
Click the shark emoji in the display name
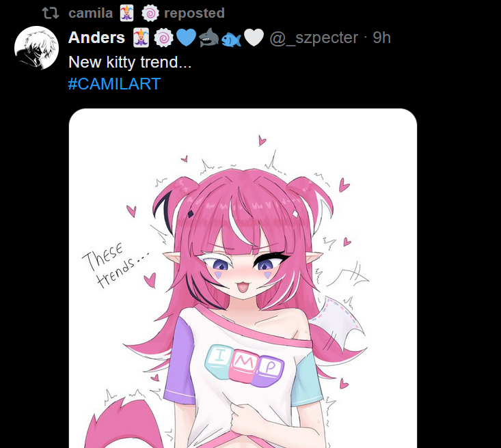pos(208,38)
